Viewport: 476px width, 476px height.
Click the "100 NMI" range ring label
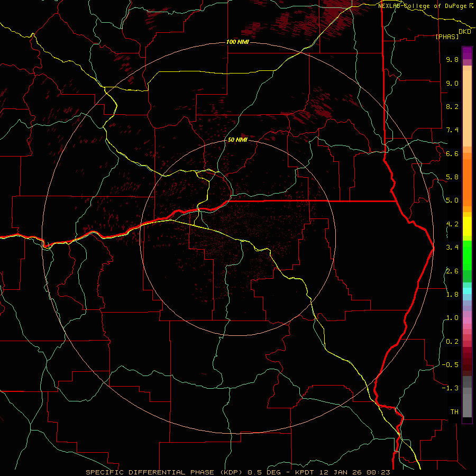237,42
